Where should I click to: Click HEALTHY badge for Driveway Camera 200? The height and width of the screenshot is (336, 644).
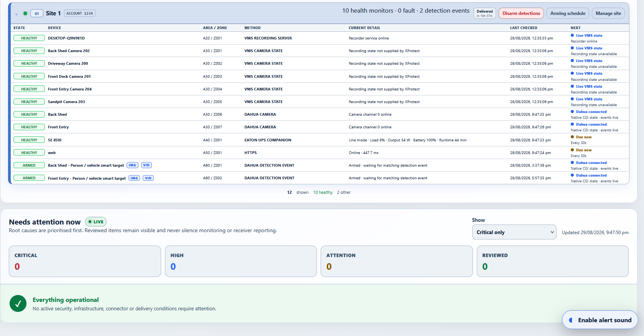(29, 63)
